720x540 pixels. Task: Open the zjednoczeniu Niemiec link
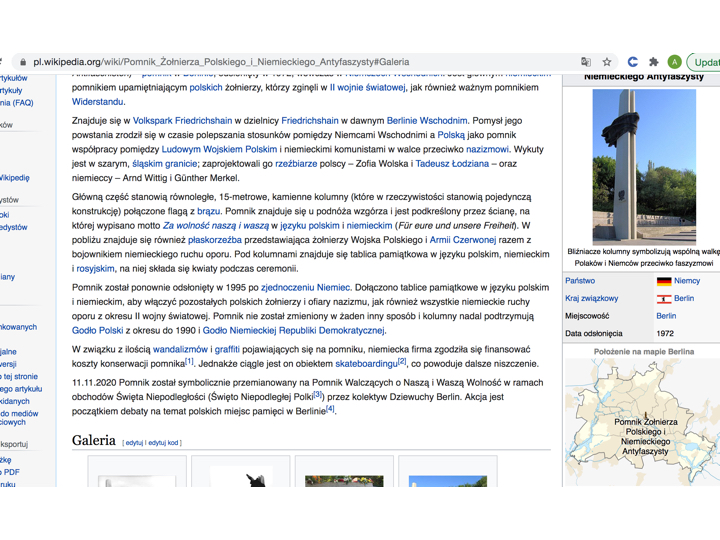pos(305,287)
